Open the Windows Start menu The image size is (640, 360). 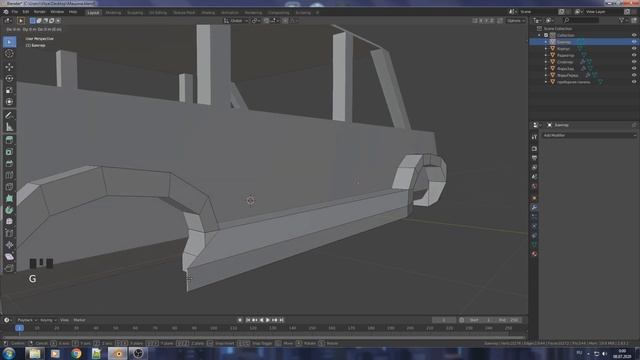(x=9, y=353)
